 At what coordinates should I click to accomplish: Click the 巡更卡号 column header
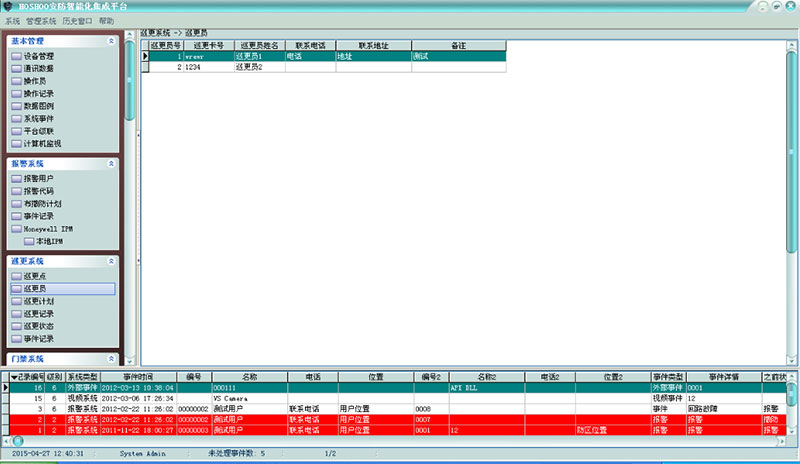point(208,45)
